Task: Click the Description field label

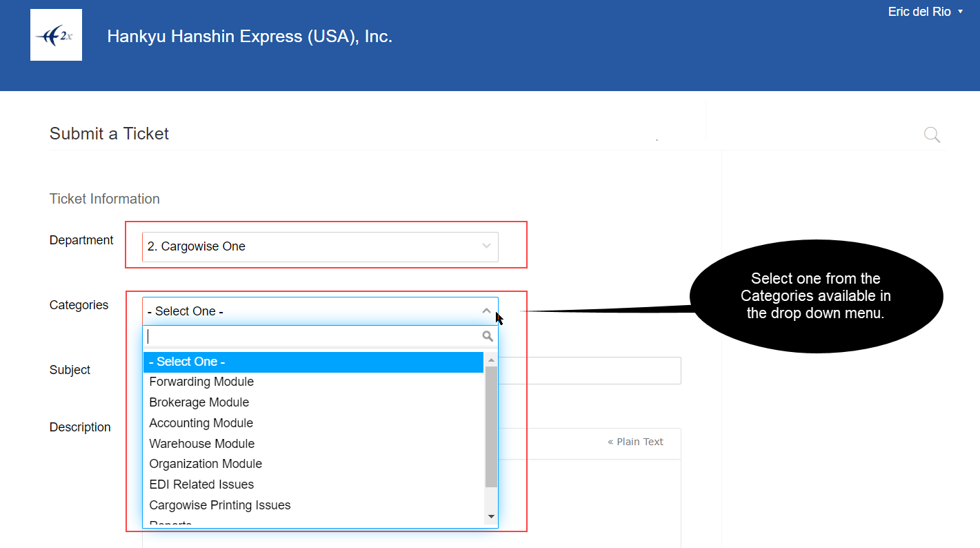Action: (80, 427)
